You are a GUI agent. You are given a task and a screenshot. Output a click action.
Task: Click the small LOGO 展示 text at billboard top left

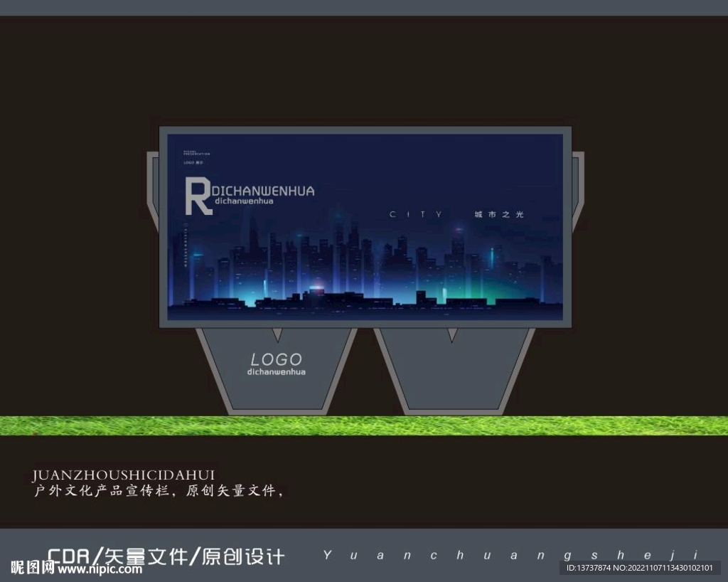point(193,162)
